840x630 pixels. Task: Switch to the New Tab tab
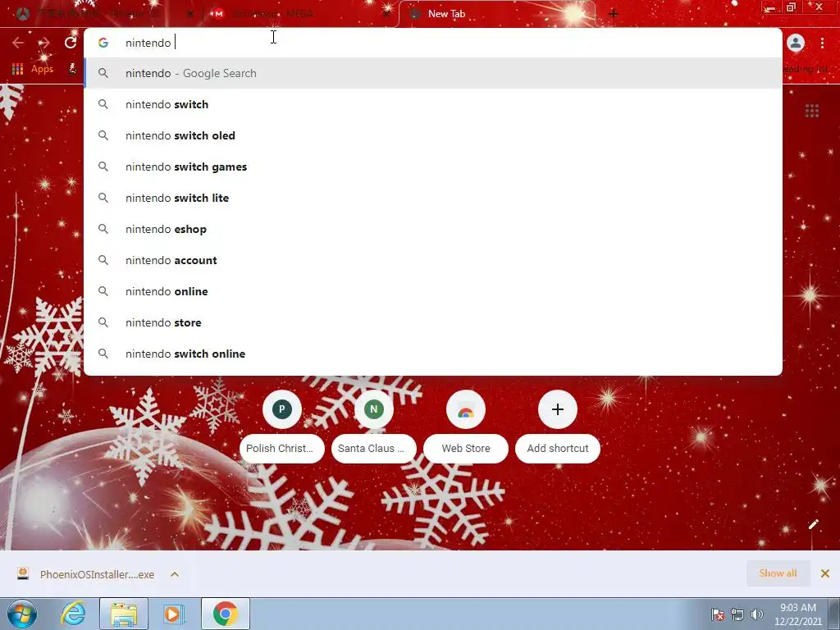(x=497, y=14)
